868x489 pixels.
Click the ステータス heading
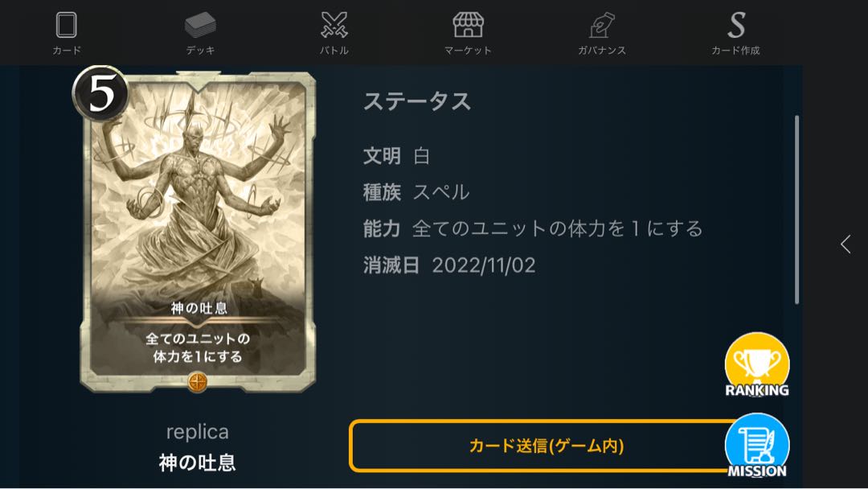tap(417, 101)
